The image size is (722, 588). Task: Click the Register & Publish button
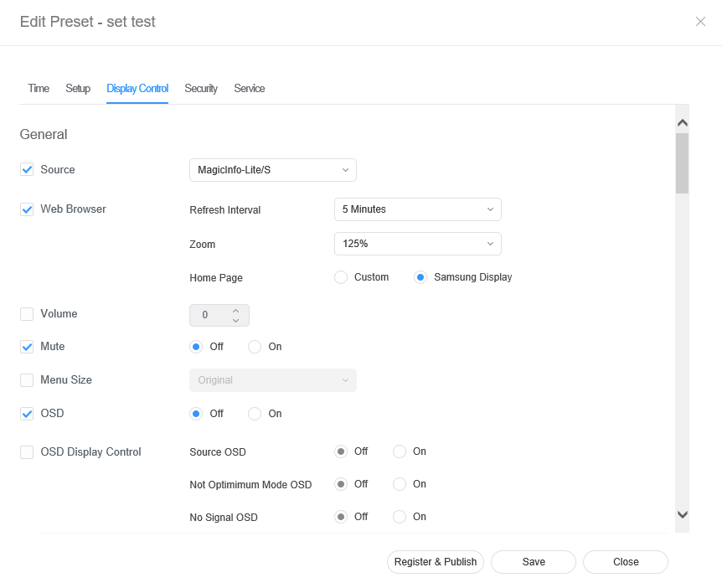[435, 562]
